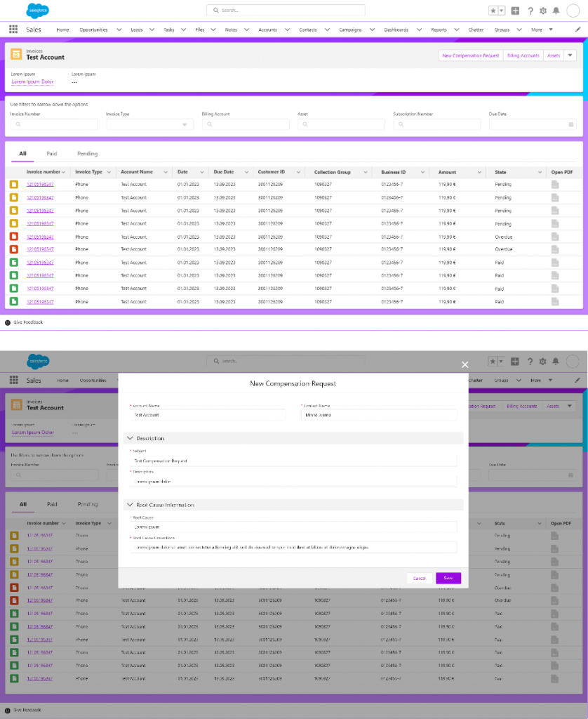Collapse the Description section in the dialog

click(x=130, y=438)
